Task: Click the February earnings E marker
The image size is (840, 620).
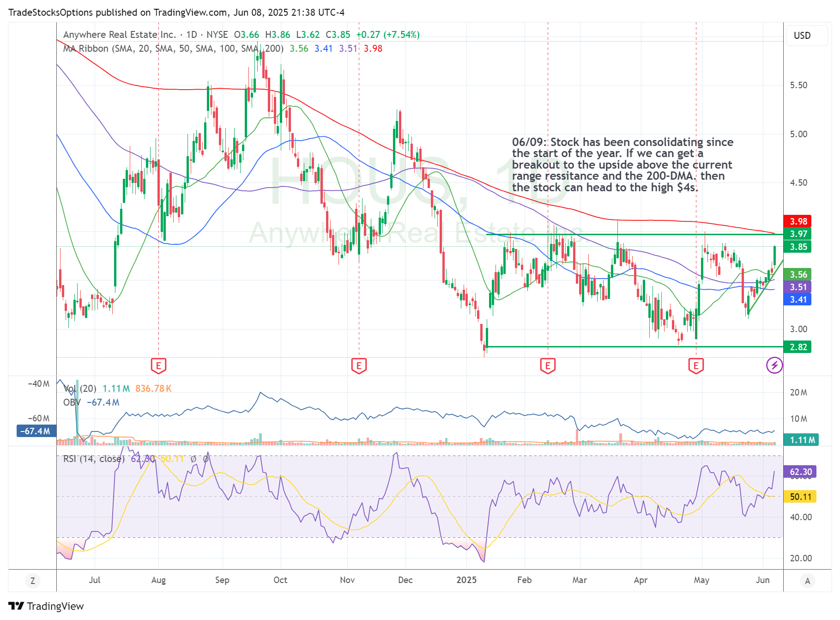Action: pos(548,365)
